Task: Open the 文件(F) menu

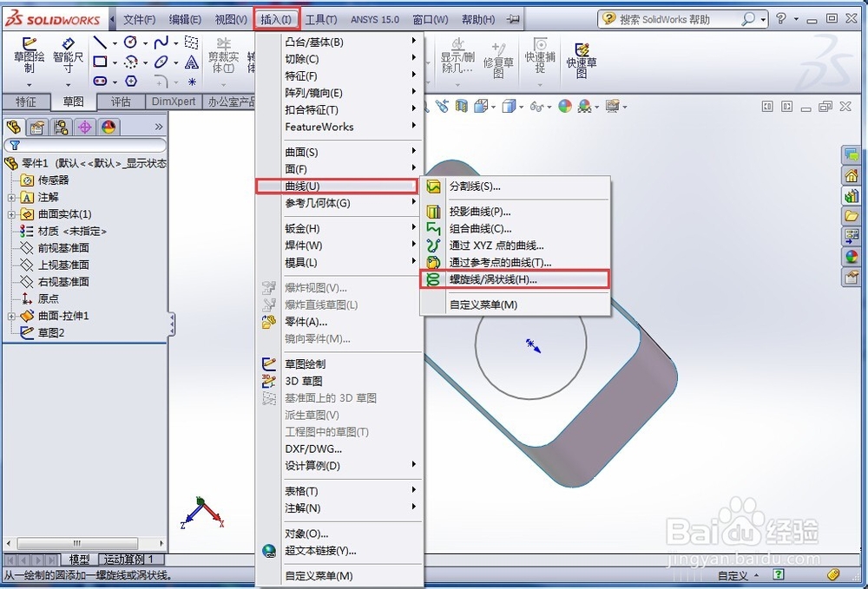Action: pyautogui.click(x=139, y=19)
